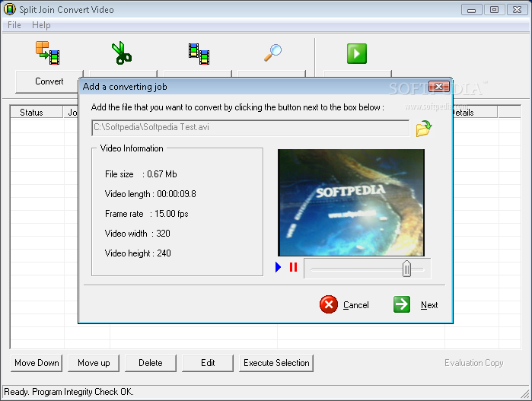Click the Edit button

click(x=208, y=363)
